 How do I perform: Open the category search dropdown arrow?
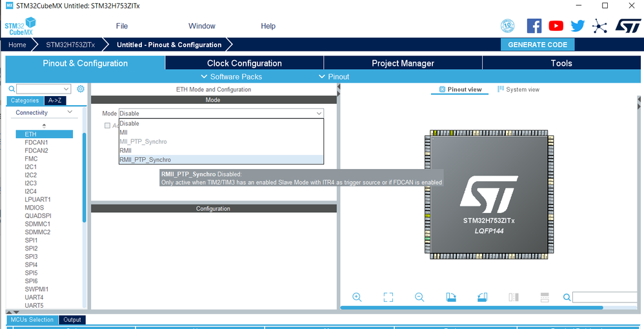coord(66,89)
